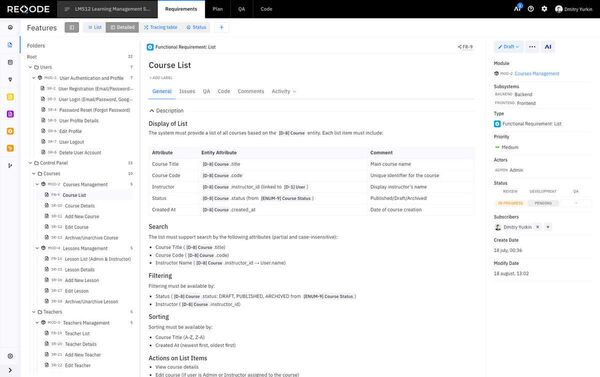Click the AI button in right panel
This screenshot has width=600, height=377.
(x=548, y=47)
